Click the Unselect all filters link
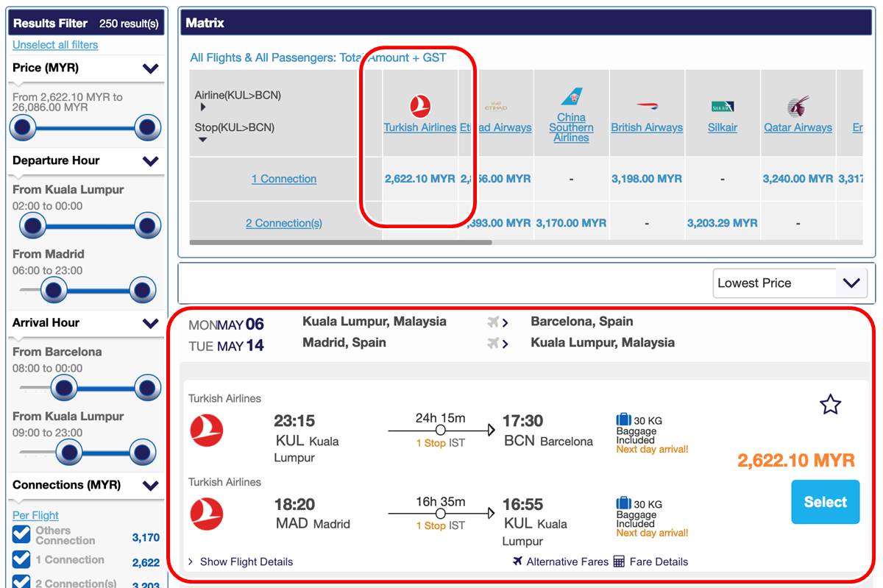 click(55, 45)
